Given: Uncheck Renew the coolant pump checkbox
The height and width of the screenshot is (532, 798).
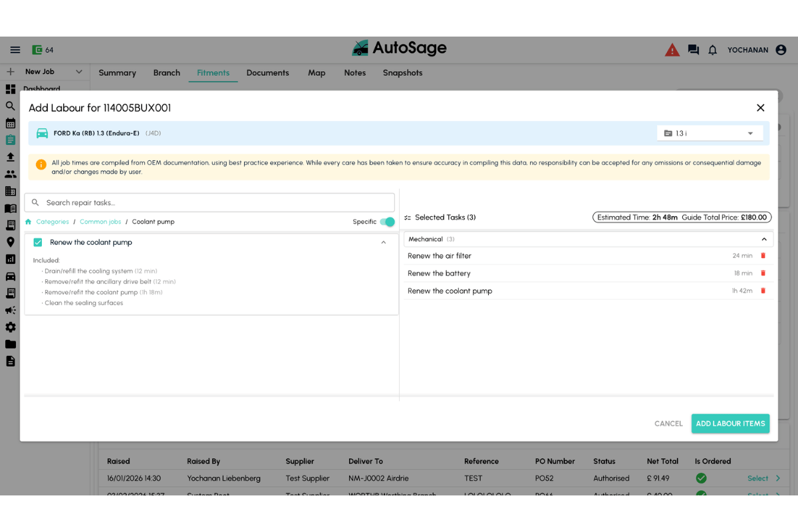Looking at the screenshot, I should pos(38,243).
